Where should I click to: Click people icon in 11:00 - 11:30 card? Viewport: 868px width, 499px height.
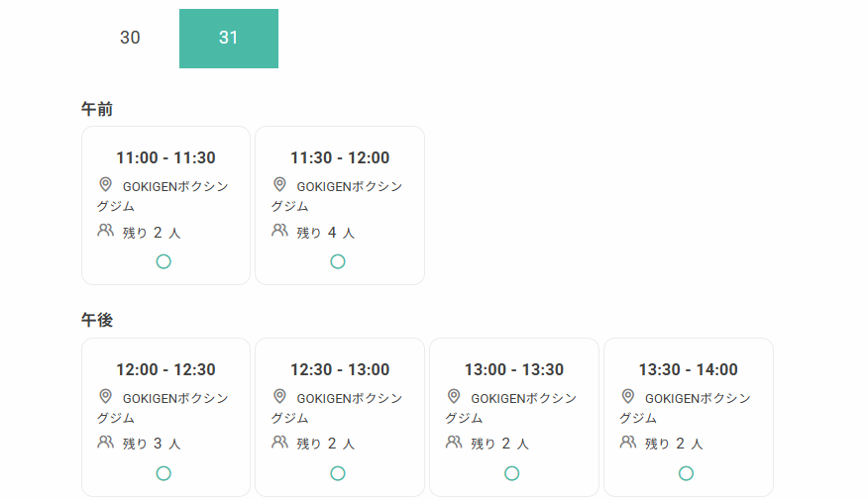(105, 230)
